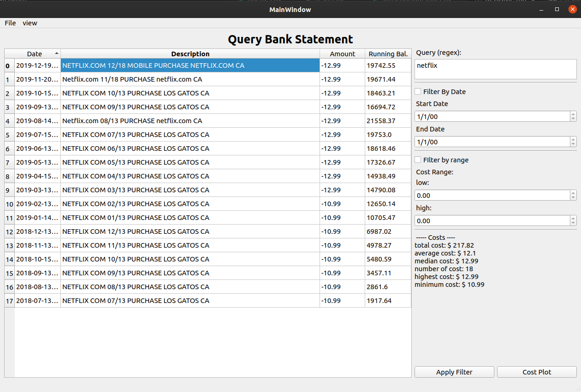This screenshot has width=581, height=392.
Task: Minimize the MainWindow window
Action: coord(542,9)
